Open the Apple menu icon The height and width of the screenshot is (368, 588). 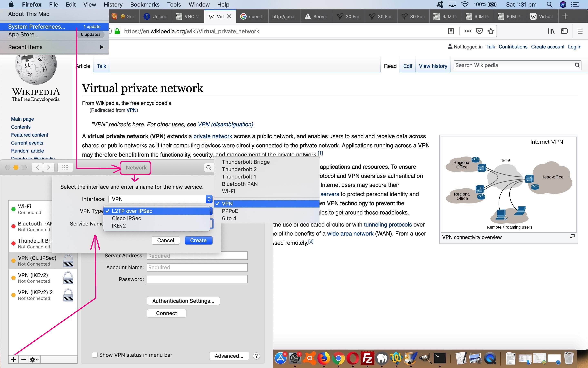coord(11,4)
